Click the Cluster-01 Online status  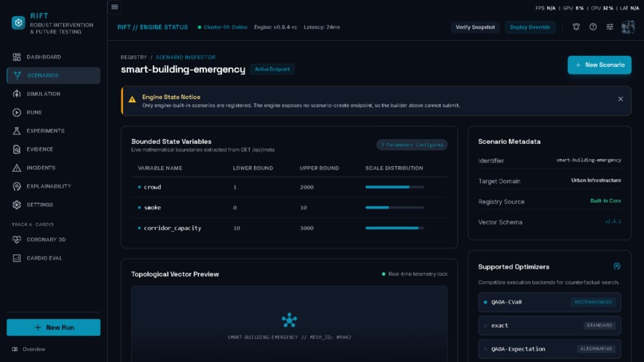coord(223,27)
